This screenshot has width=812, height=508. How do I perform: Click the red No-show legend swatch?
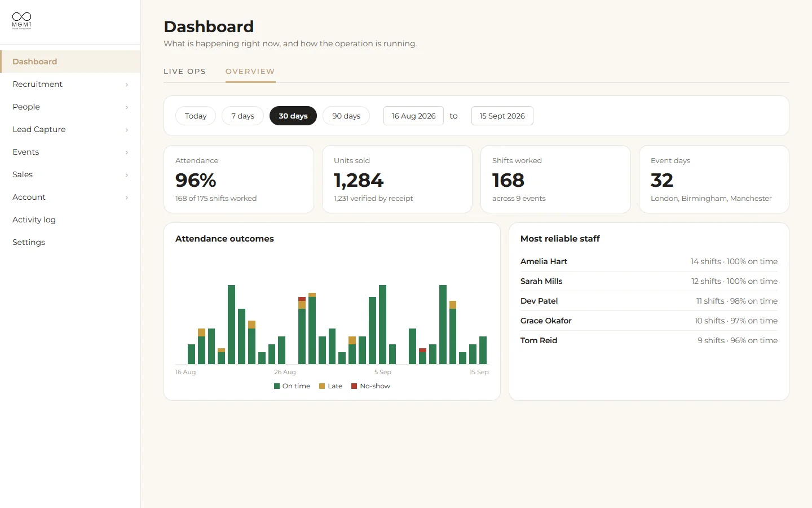(x=354, y=386)
